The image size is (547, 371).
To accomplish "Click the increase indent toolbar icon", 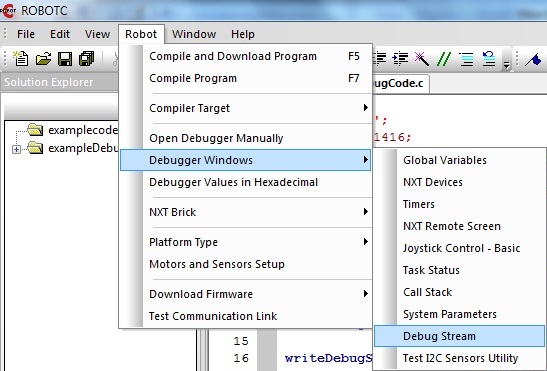I will [400, 59].
